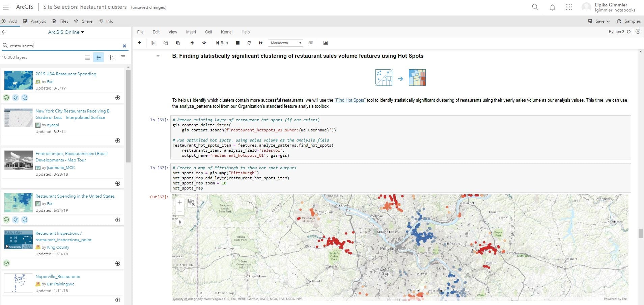The height and width of the screenshot is (305, 644).
Task: Collapse the notebook header with the chevron
Action: (638, 32)
